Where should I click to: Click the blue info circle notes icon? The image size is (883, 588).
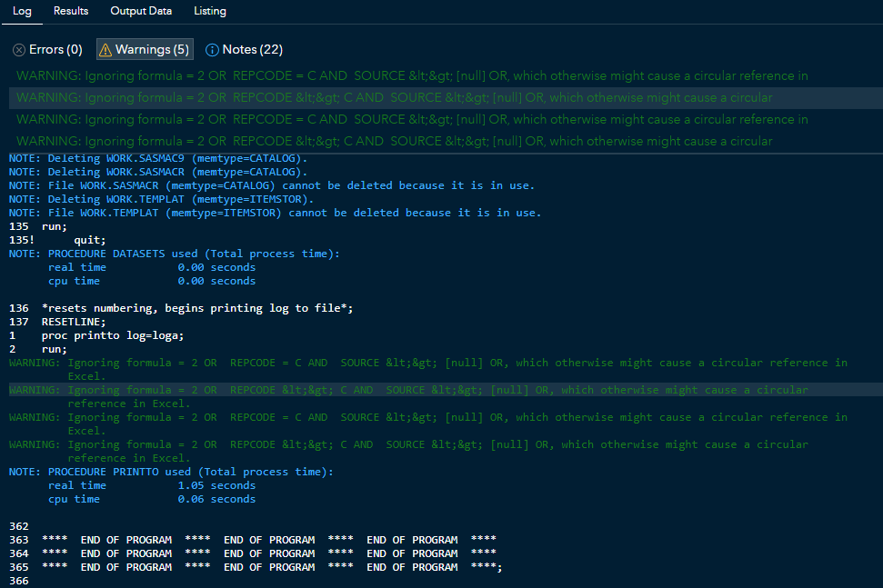213,50
